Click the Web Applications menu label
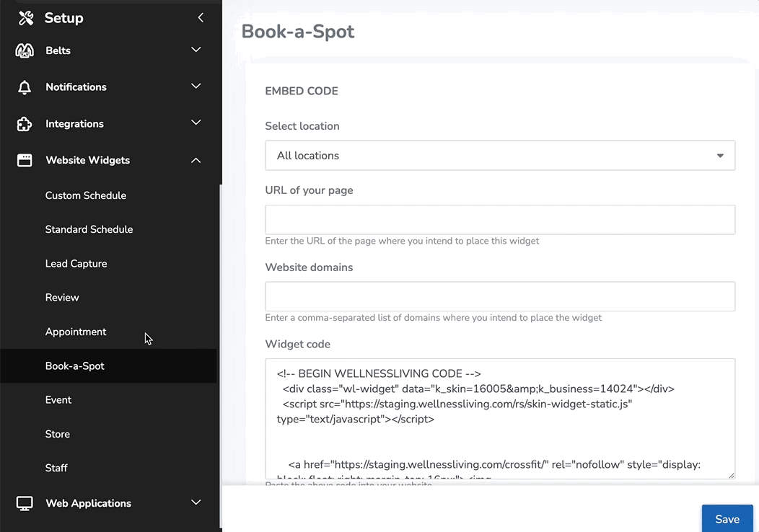759x532 pixels. pos(89,503)
